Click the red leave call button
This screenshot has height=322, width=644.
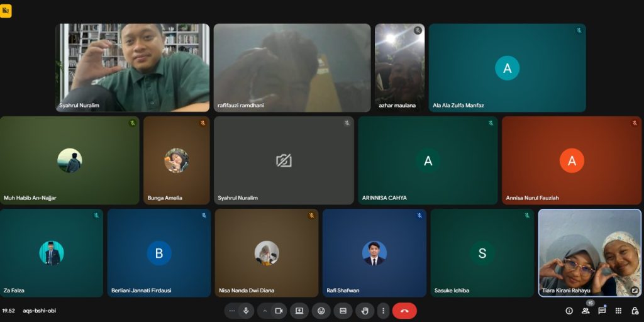click(x=404, y=311)
